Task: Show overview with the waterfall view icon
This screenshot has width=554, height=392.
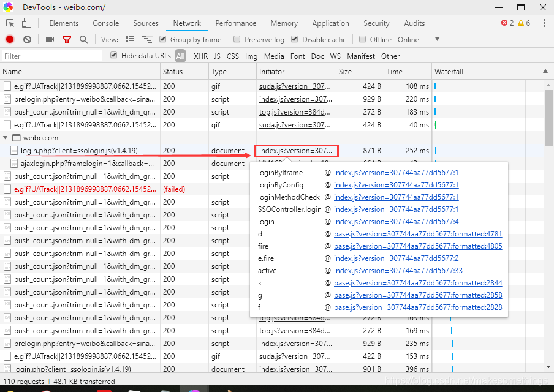Action: point(147,40)
